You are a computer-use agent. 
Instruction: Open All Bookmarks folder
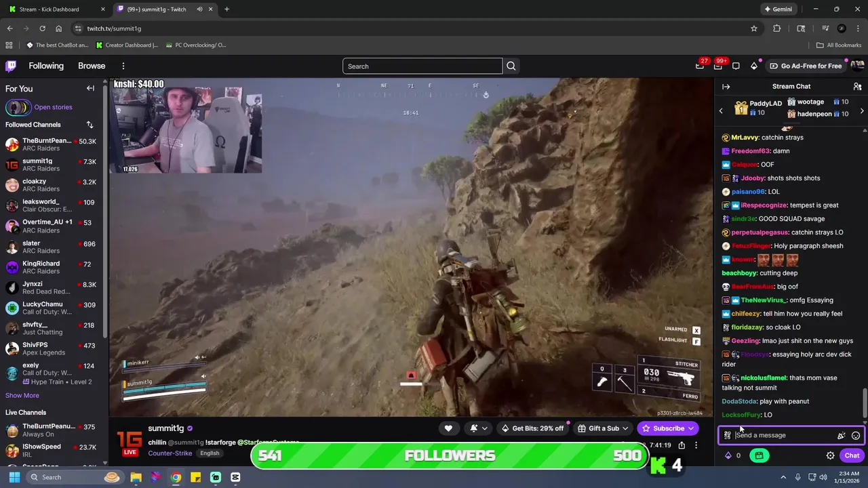(x=839, y=45)
